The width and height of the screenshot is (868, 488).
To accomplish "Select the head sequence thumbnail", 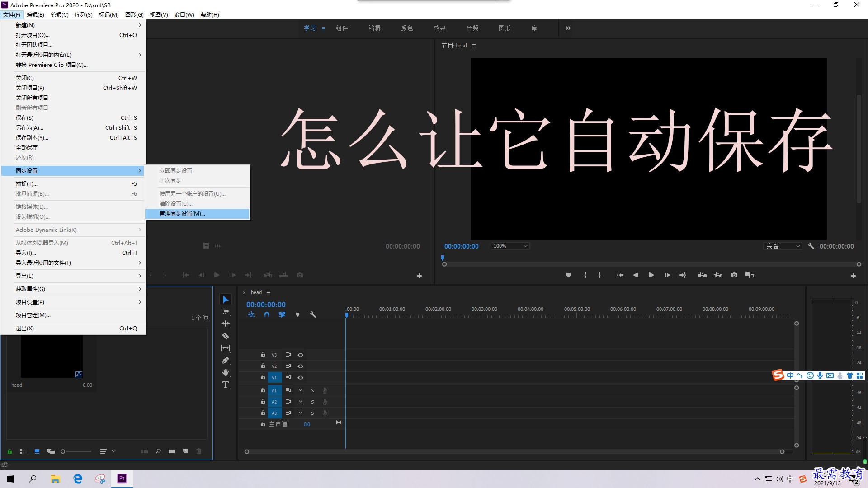I will point(52,356).
